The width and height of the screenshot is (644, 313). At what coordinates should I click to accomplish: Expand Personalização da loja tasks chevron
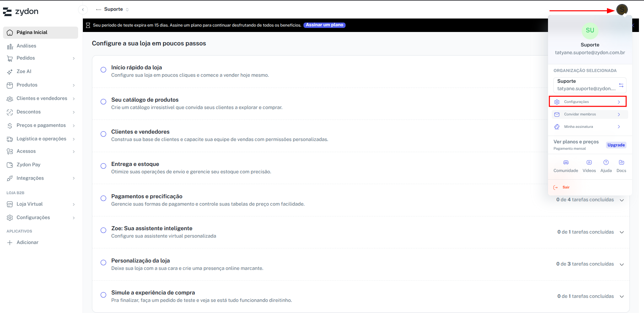(x=622, y=264)
